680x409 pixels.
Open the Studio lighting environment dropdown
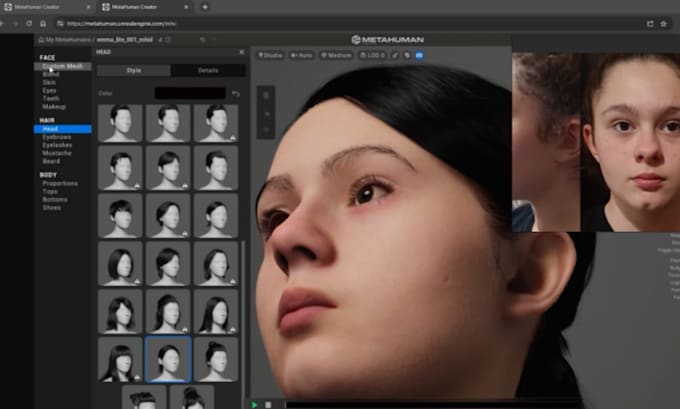click(270, 55)
